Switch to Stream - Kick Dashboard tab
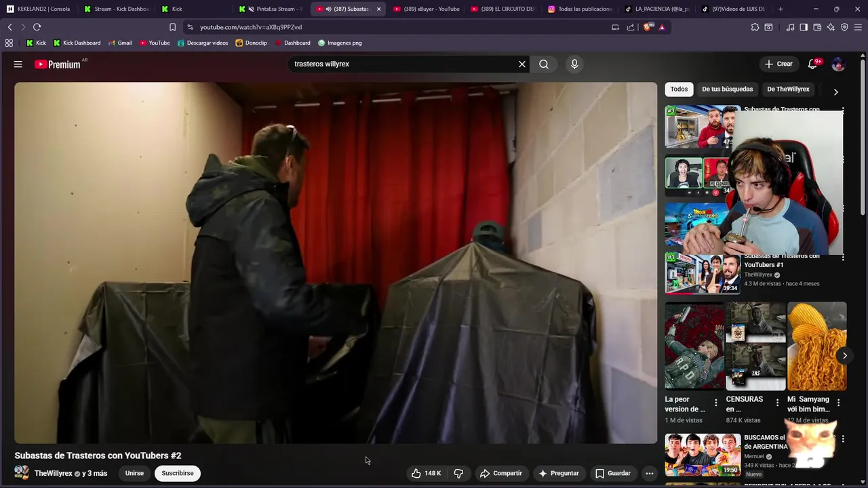Image resolution: width=868 pixels, height=488 pixels. tap(116, 9)
